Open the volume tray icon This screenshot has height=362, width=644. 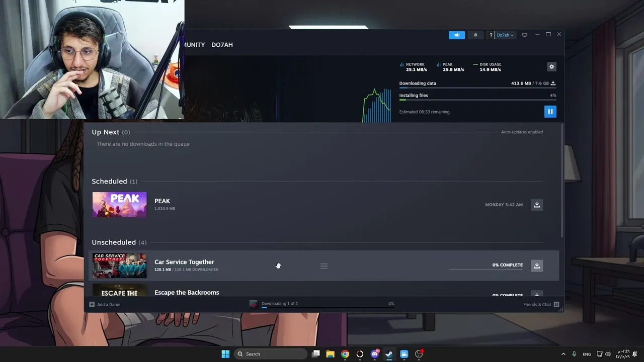pyautogui.click(x=608, y=354)
